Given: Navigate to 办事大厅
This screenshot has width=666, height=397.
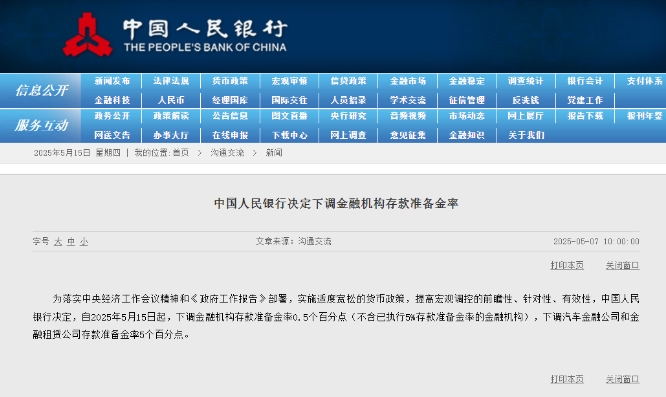Looking at the screenshot, I should tap(171, 135).
